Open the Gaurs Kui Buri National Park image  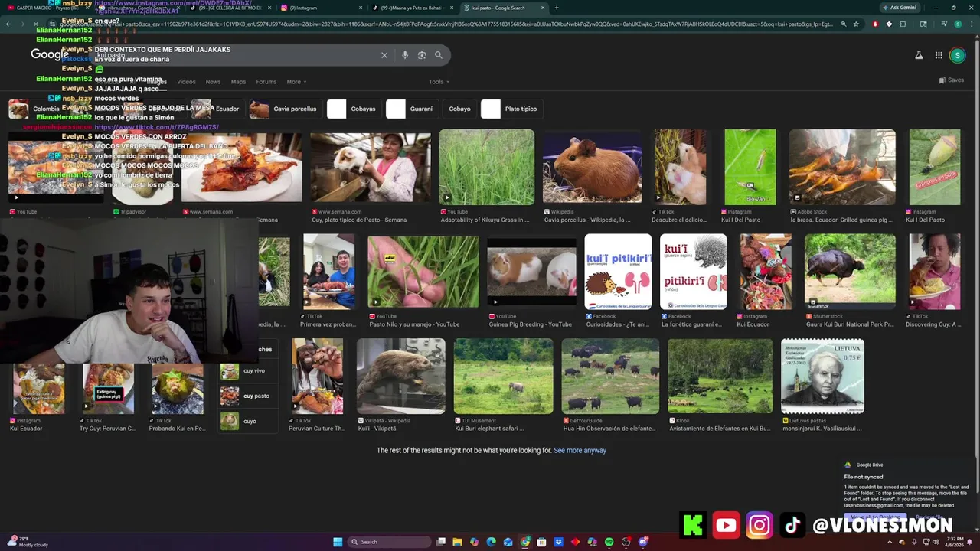850,272
